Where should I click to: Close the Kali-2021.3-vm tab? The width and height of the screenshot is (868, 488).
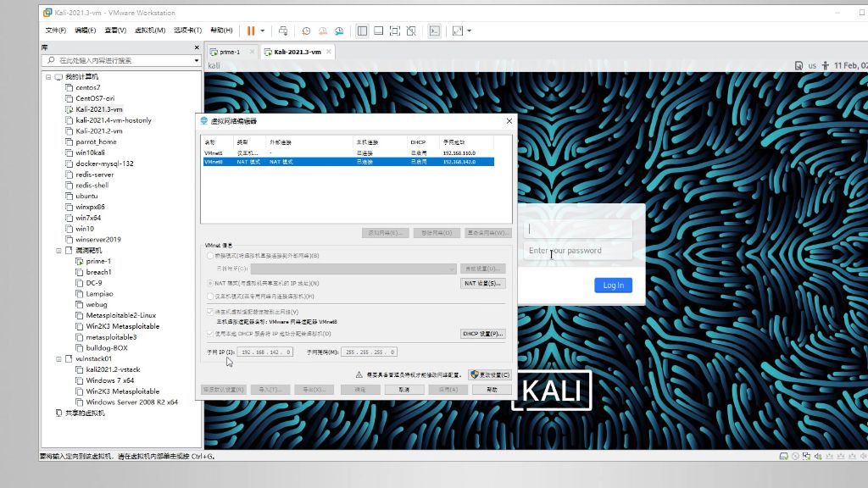pos(329,52)
